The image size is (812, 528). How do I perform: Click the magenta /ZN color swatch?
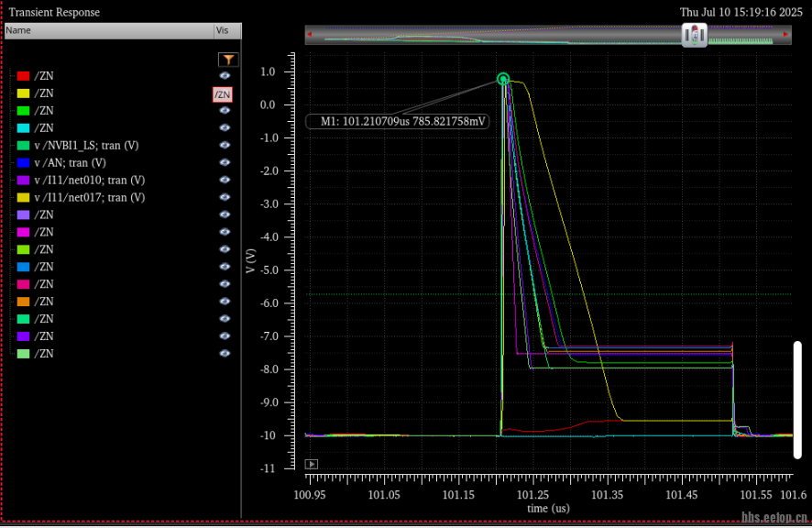(23, 232)
